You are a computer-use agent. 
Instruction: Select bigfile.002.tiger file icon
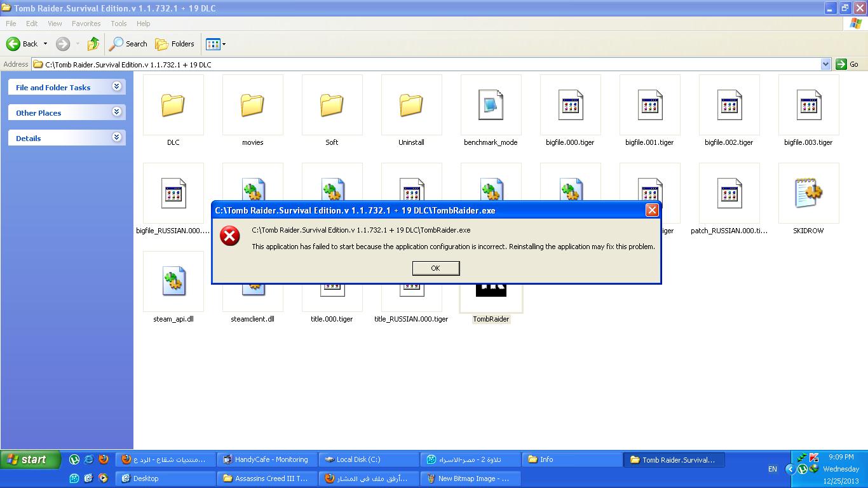pos(729,105)
